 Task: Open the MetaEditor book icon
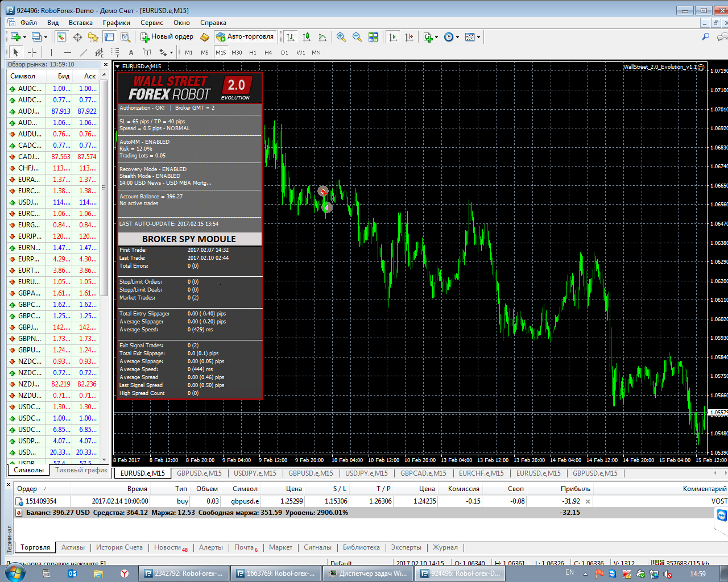(x=205, y=37)
